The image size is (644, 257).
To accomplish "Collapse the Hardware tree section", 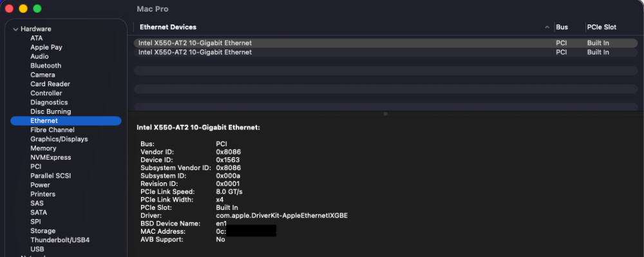I will click(15, 29).
